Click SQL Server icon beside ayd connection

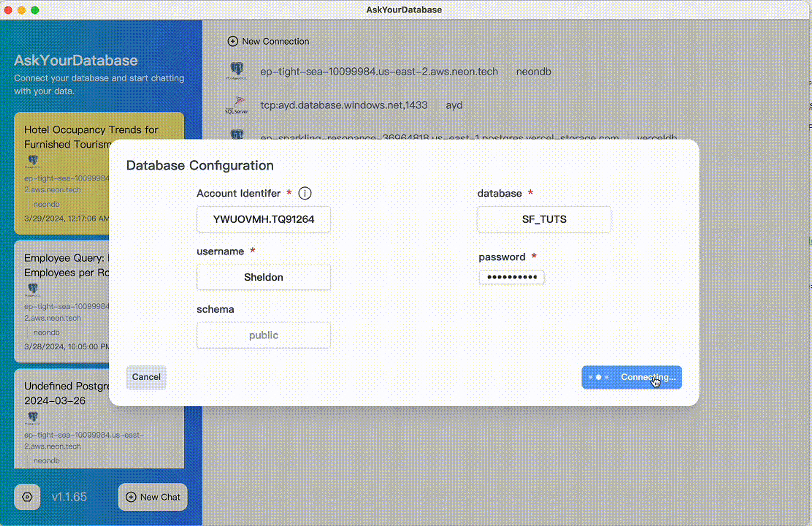click(236, 105)
